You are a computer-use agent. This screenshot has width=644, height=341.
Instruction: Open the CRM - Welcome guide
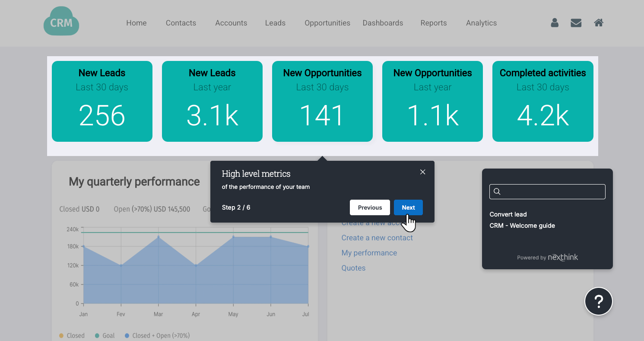[522, 225]
